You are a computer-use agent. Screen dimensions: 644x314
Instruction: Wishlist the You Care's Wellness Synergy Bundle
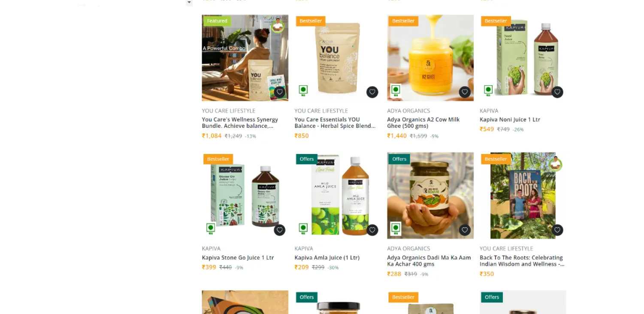pos(280,92)
